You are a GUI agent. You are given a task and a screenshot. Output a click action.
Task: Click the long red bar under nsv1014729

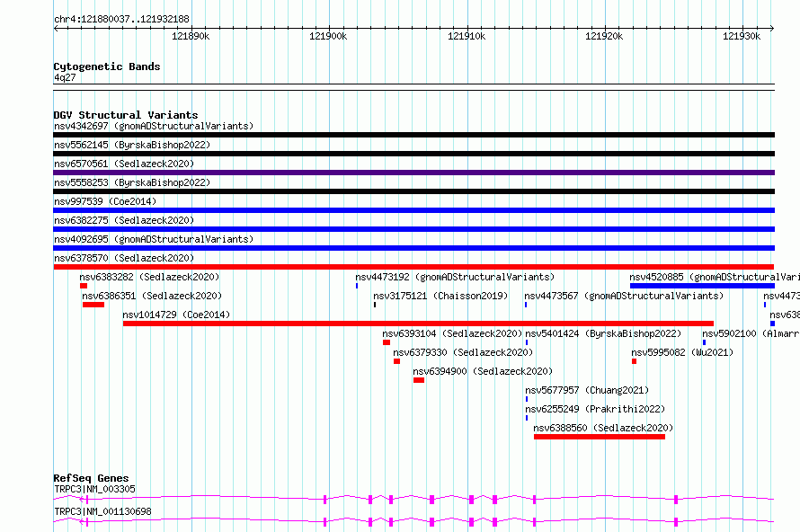[x=418, y=324]
